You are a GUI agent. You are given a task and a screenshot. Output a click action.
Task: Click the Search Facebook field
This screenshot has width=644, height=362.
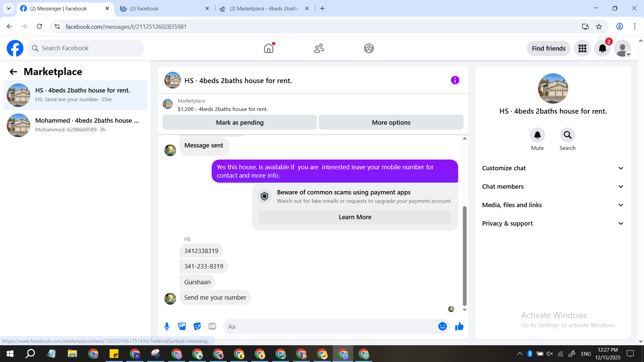click(x=86, y=48)
